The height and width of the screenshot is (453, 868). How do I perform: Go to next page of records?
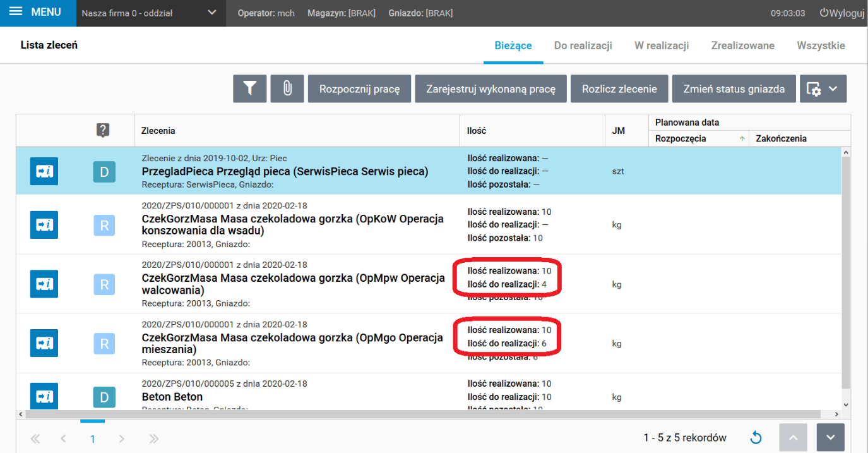coord(122,438)
